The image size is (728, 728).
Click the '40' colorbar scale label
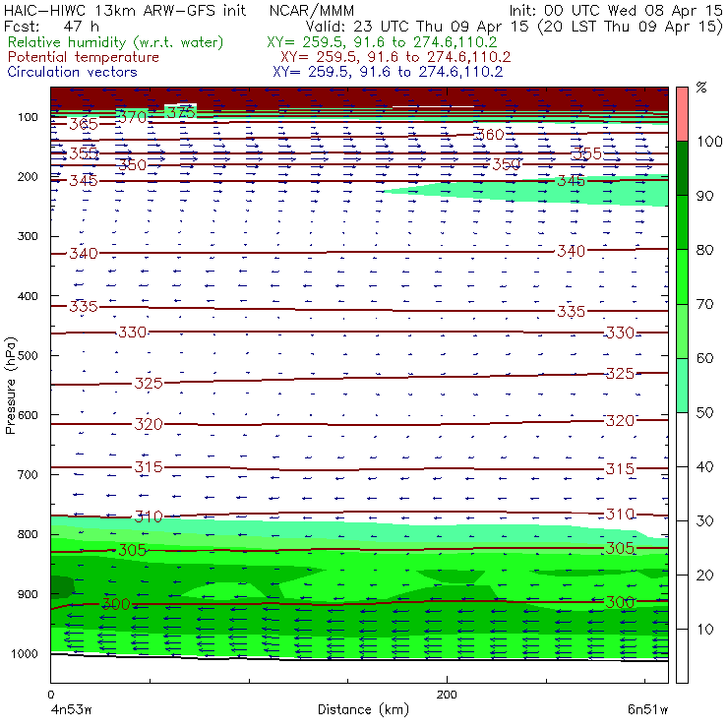[x=704, y=467]
